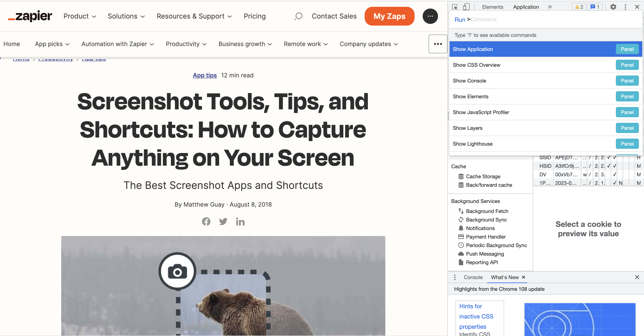This screenshot has width=644, height=336.
Task: Click the warnings count badge showing 2
Action: [579, 7]
